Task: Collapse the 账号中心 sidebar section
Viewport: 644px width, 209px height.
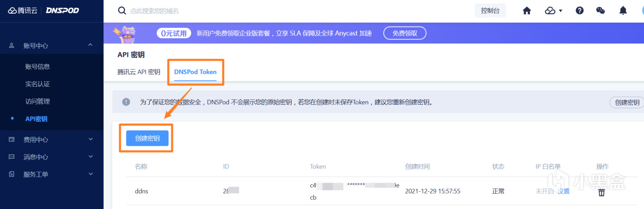Action: (x=90, y=45)
